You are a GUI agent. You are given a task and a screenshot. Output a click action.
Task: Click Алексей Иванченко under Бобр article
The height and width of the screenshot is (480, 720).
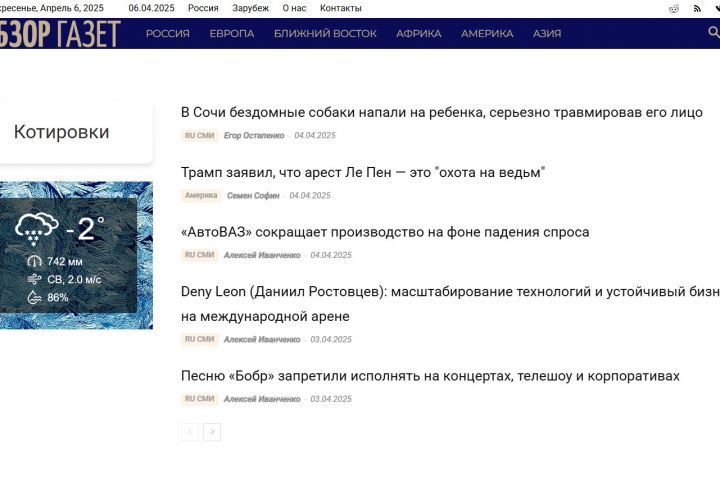[x=262, y=399]
